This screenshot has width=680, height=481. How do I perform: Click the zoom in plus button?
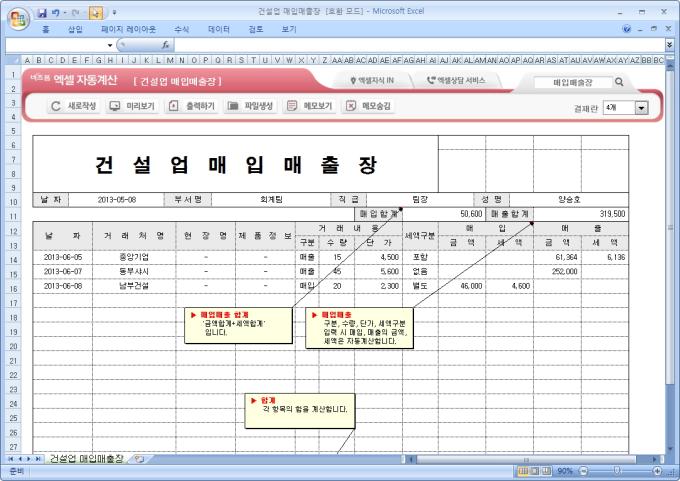coord(657,471)
